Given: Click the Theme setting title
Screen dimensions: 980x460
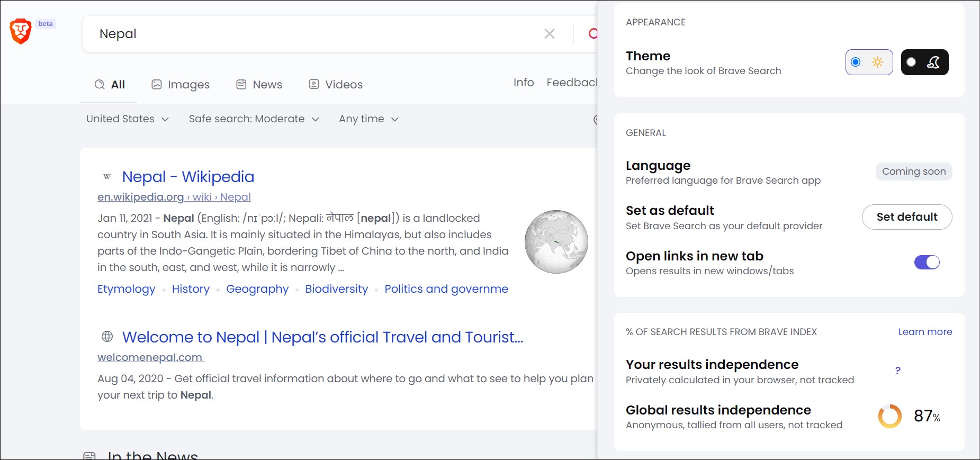Looking at the screenshot, I should click(x=648, y=56).
